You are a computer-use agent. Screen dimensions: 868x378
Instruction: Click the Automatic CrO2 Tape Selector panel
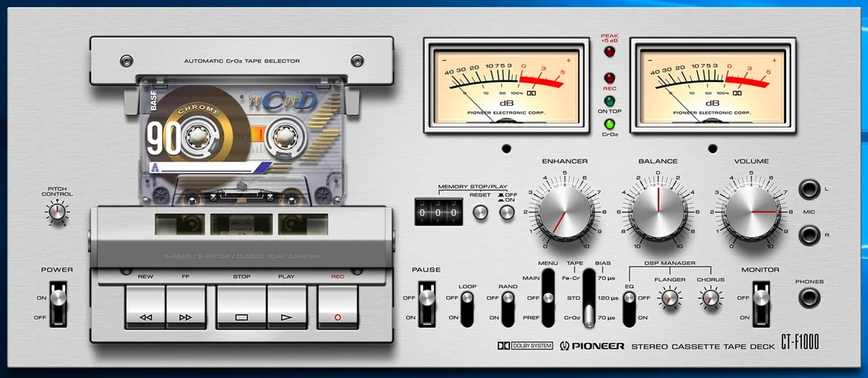[241, 62]
